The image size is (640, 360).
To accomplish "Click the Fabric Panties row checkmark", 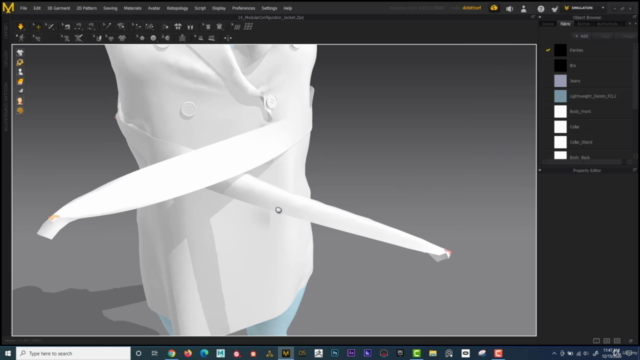I will pos(548,50).
